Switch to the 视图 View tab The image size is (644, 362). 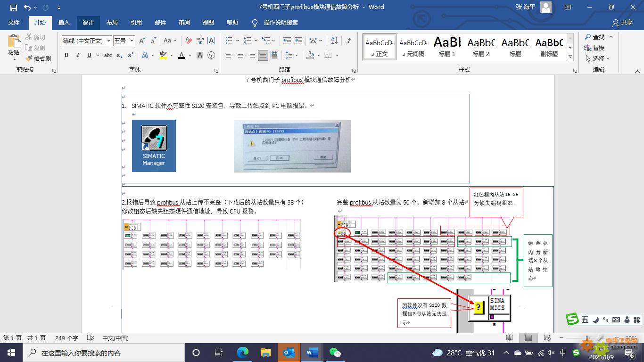click(x=208, y=23)
